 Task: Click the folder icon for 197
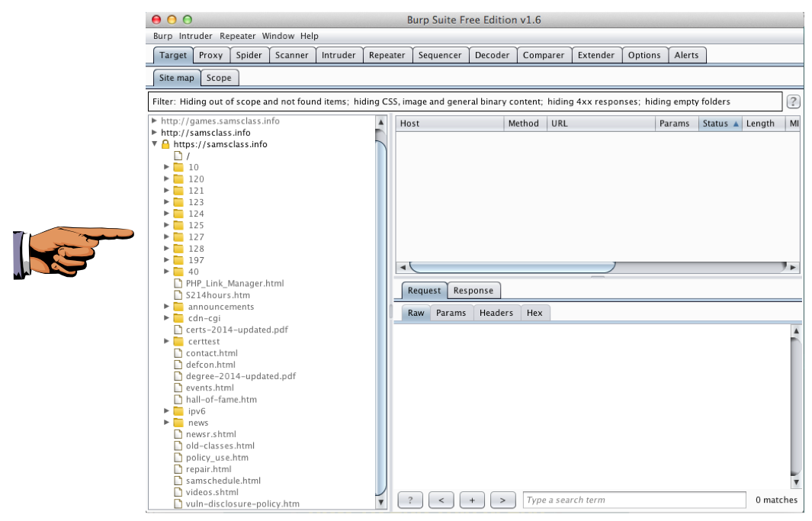click(x=178, y=260)
